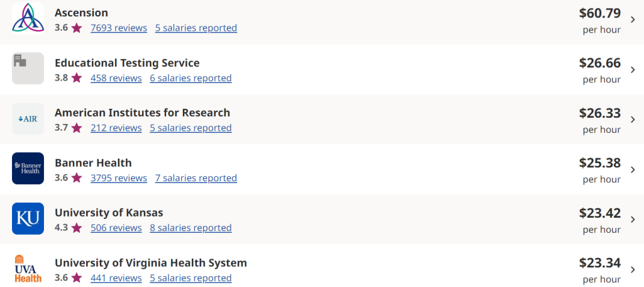Open the University of Virginia Health System chevron
644x287 pixels.
633,269
